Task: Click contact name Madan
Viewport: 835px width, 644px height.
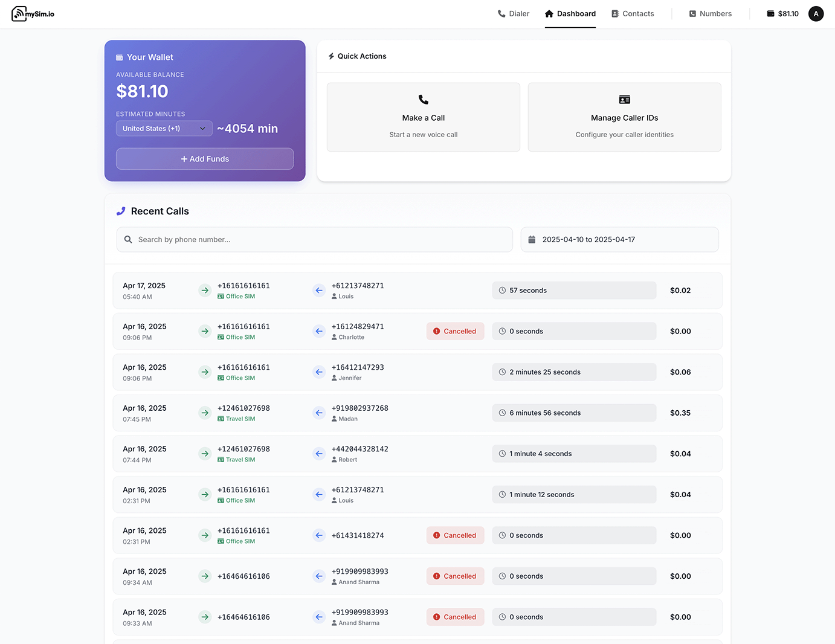Action: 348,419
